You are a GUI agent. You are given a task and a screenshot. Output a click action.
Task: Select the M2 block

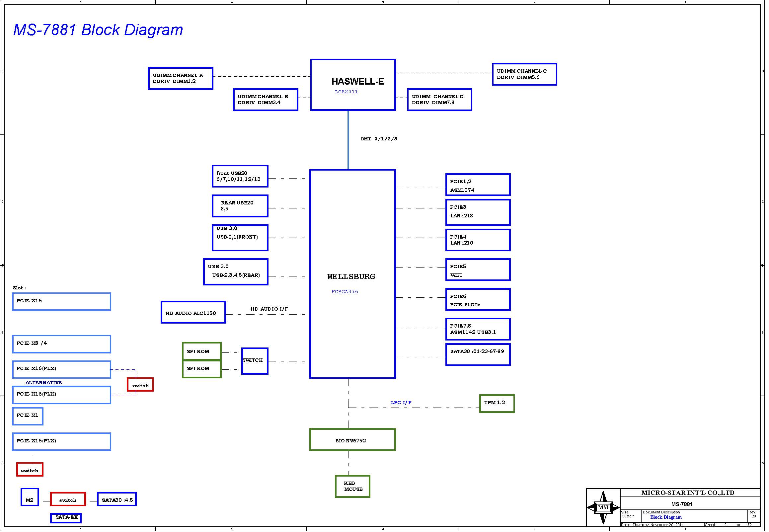[30, 497]
